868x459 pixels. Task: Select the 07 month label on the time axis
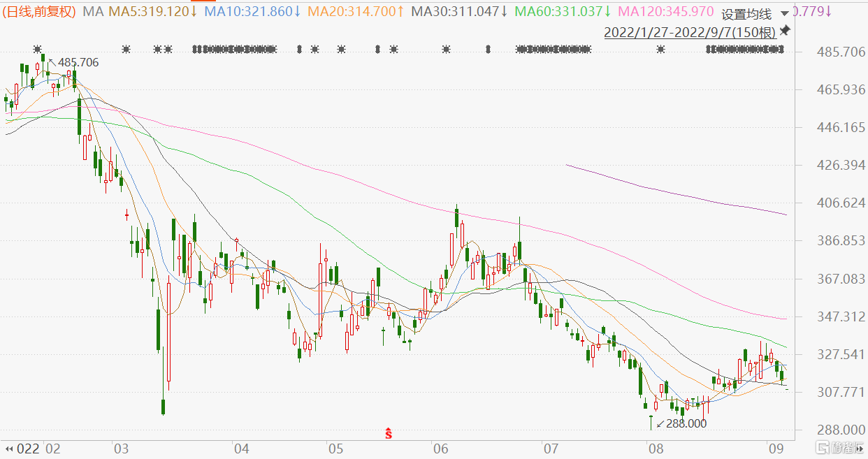point(551,448)
